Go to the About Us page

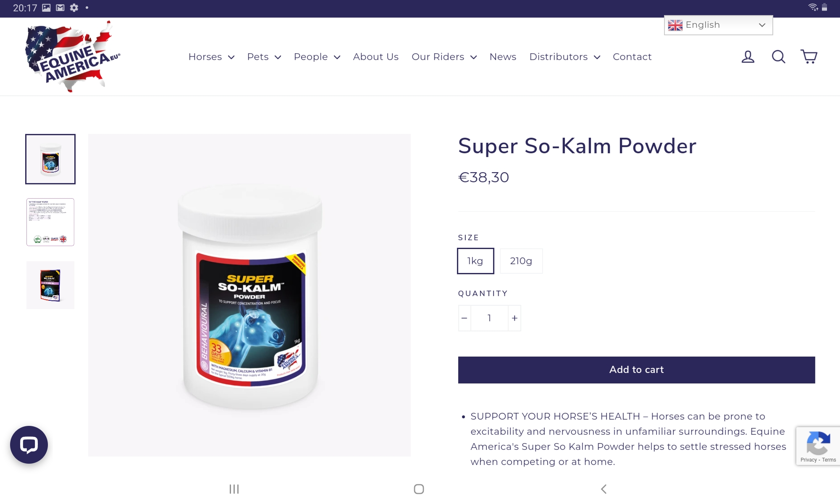click(x=375, y=57)
